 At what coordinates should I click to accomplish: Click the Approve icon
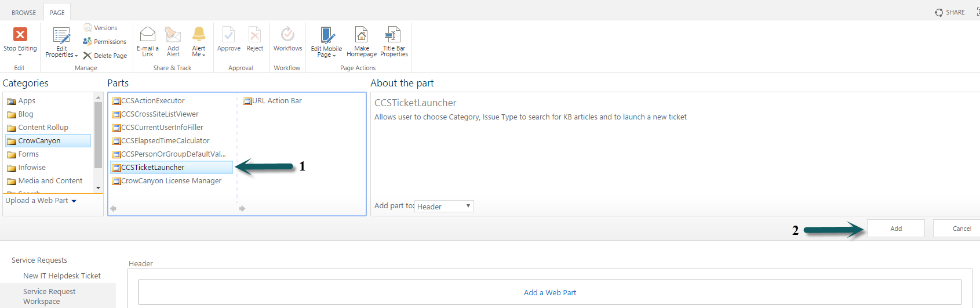click(229, 34)
